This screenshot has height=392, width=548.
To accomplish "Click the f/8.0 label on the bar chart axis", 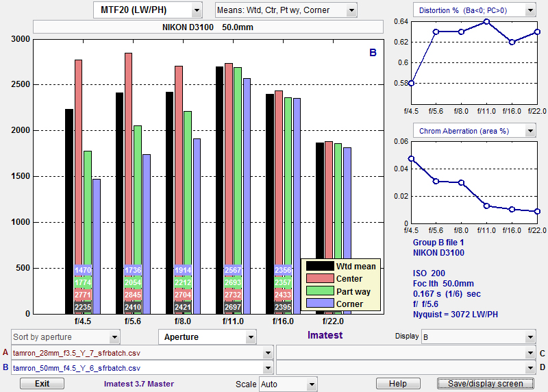I will (183, 321).
